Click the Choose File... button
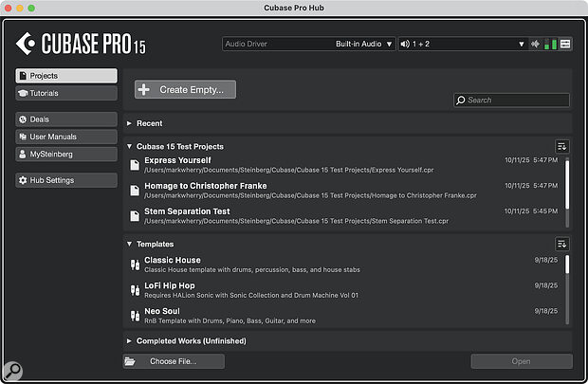The height and width of the screenshot is (384, 588). tap(174, 361)
